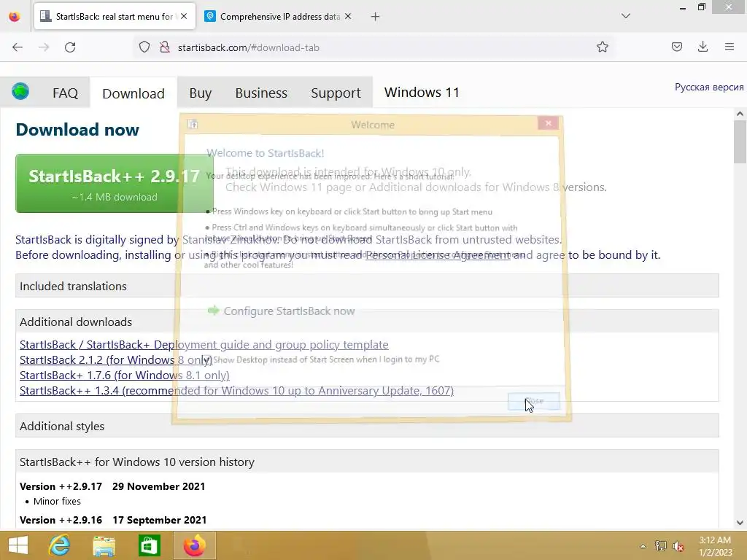Launch Internet Explorer from the taskbar
747x560 pixels.
[x=60, y=545]
